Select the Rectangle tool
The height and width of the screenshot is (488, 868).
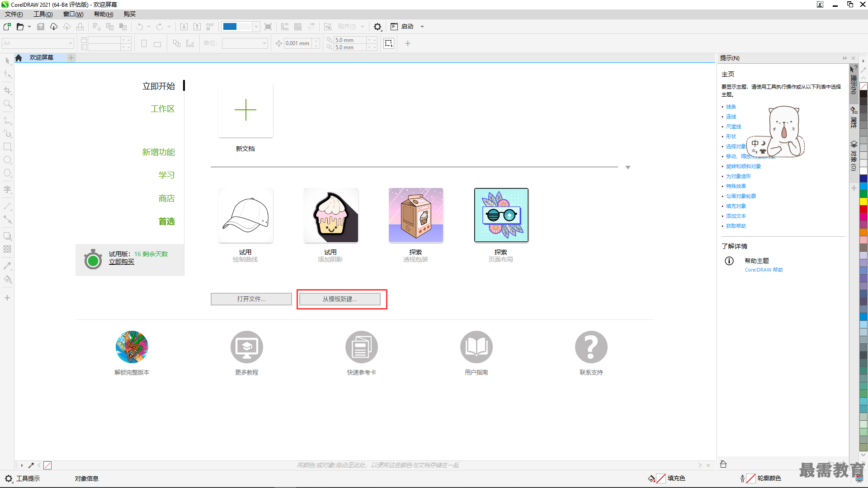coord(7,147)
